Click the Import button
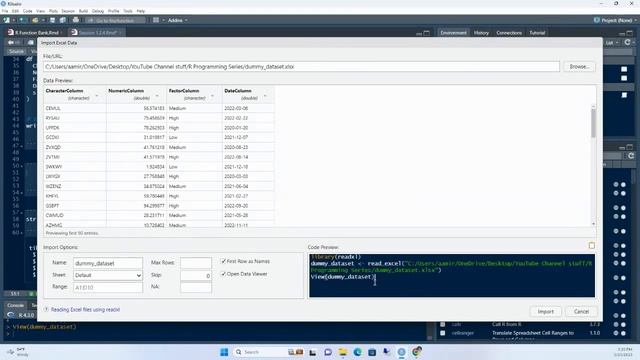The image size is (640, 360). coord(545,311)
